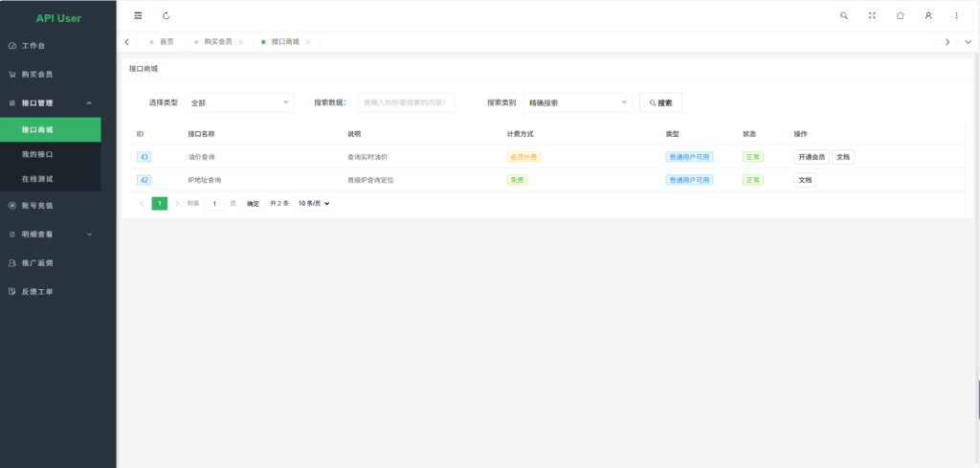Click the 县级IP查询定位 description cell
This screenshot has width=980, height=468.
coord(370,180)
